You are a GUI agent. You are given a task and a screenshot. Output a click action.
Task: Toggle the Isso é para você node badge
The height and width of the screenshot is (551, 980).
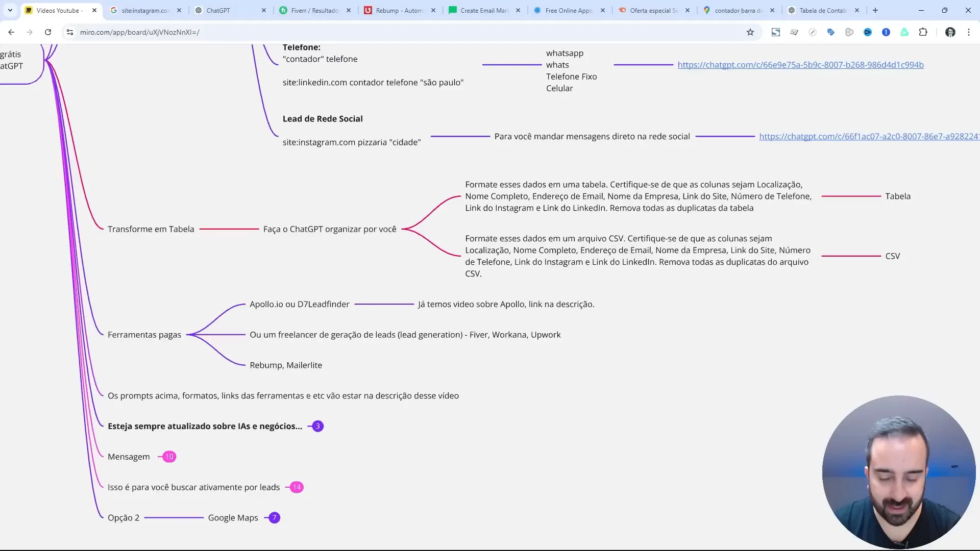297,487
